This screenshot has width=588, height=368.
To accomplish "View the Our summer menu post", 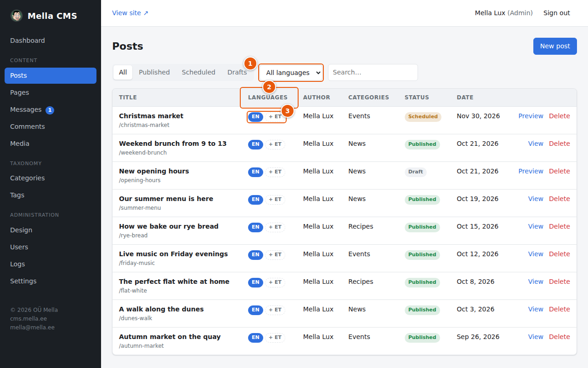I will click(536, 199).
